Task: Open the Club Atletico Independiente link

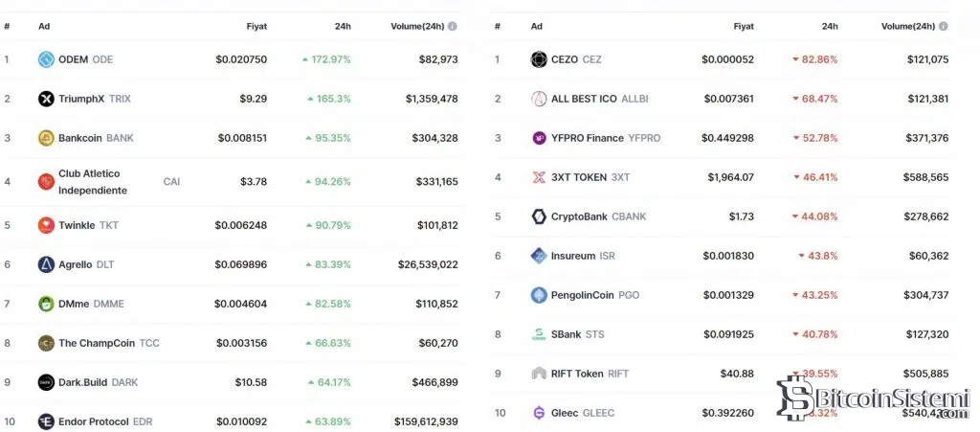Action: (x=92, y=182)
